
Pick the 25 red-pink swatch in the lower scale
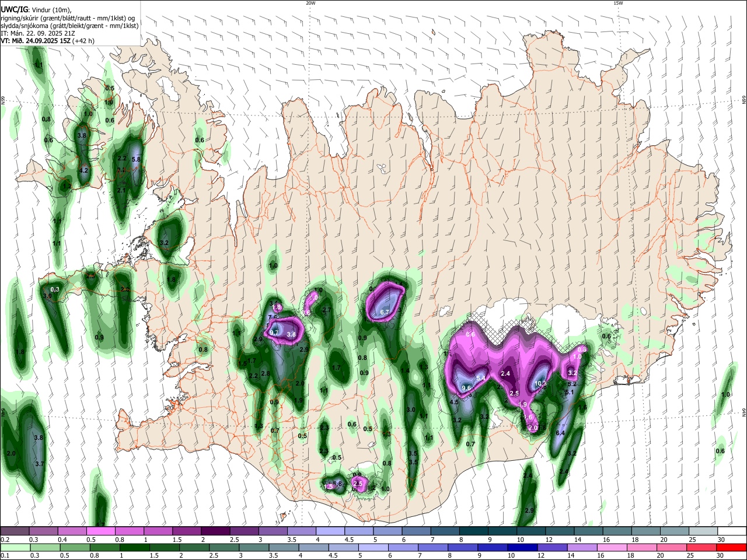pos(701,547)
